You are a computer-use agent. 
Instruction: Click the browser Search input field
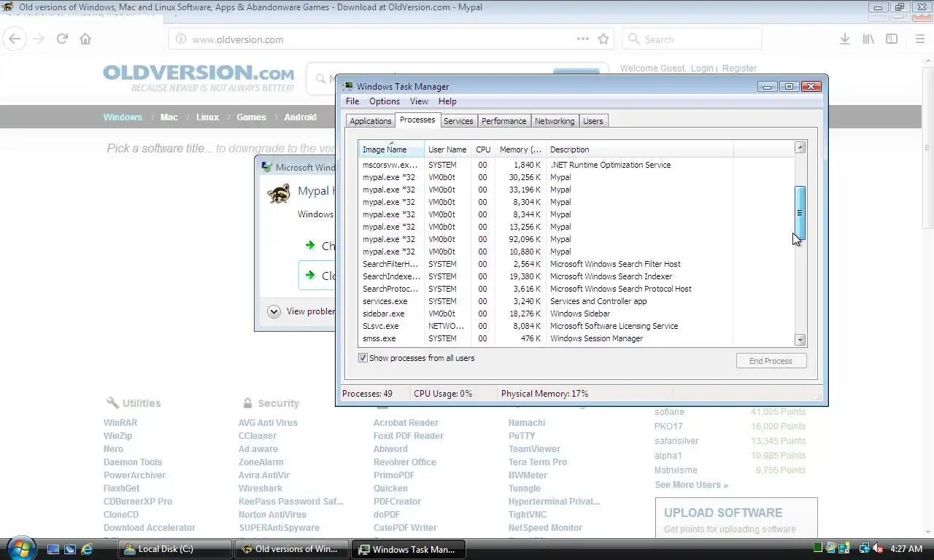point(692,39)
